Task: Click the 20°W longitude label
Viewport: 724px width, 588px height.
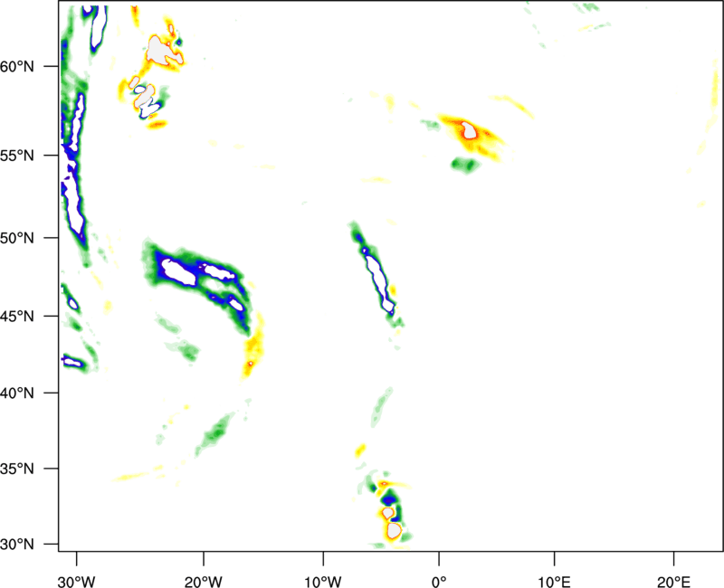Action: [204, 582]
